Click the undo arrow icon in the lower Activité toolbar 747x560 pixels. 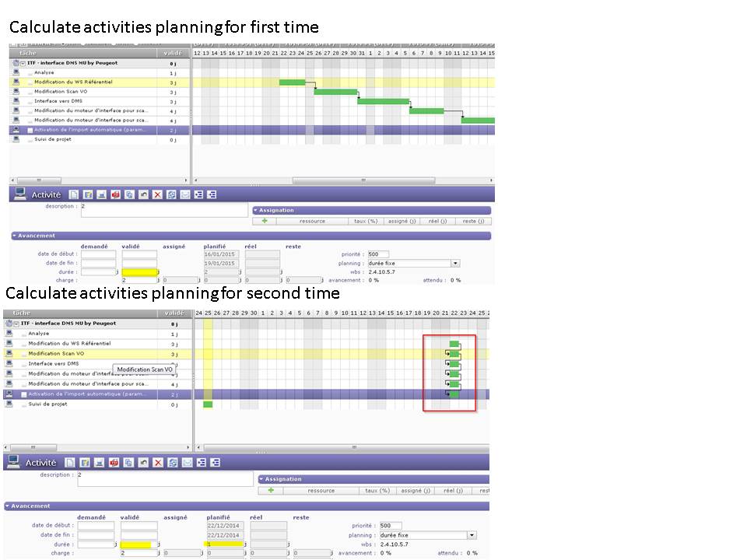pyautogui.click(x=143, y=463)
